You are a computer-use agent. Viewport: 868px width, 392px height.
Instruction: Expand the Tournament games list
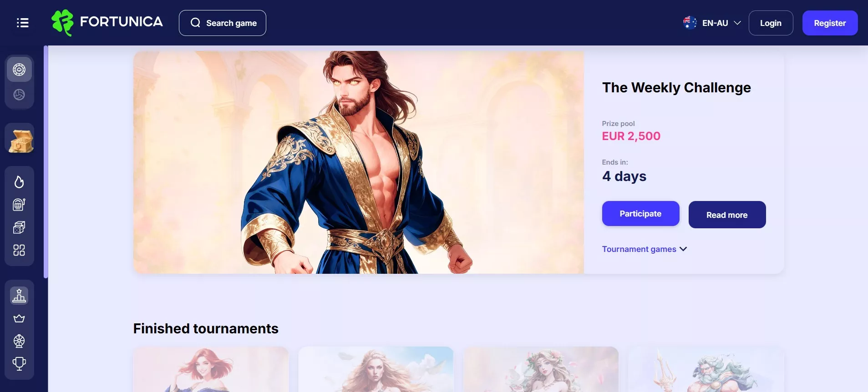pyautogui.click(x=645, y=249)
